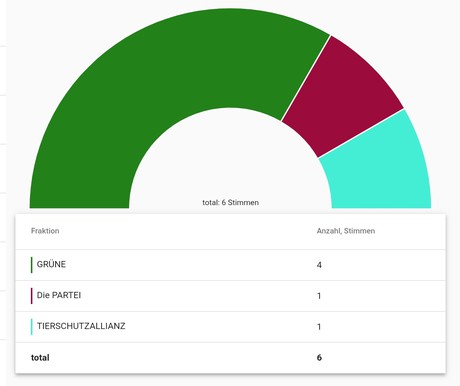Click the 'total: 6 Stimmen' chart caption
Screen dimensions: 460x386
pos(230,202)
